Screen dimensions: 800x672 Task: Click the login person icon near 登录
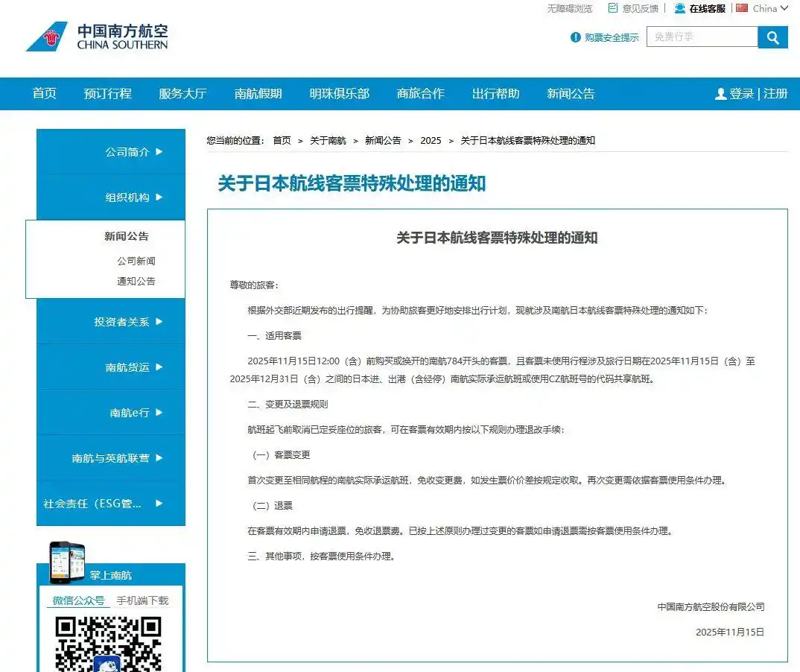click(x=720, y=94)
